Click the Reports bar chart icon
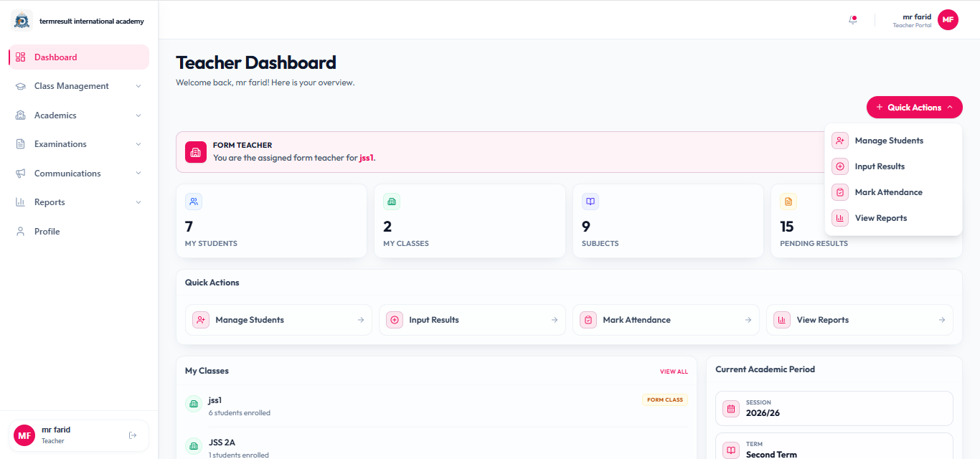Image resolution: width=980 pixels, height=459 pixels. (20, 202)
